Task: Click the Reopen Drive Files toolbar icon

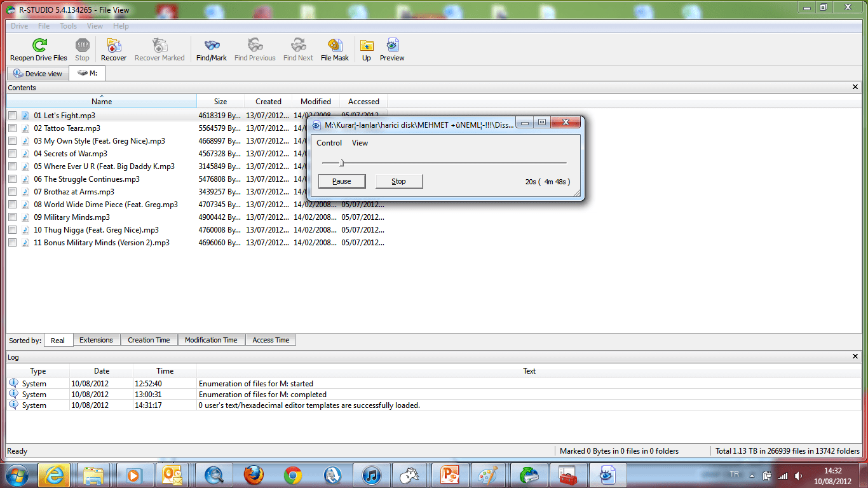Action: [37, 48]
